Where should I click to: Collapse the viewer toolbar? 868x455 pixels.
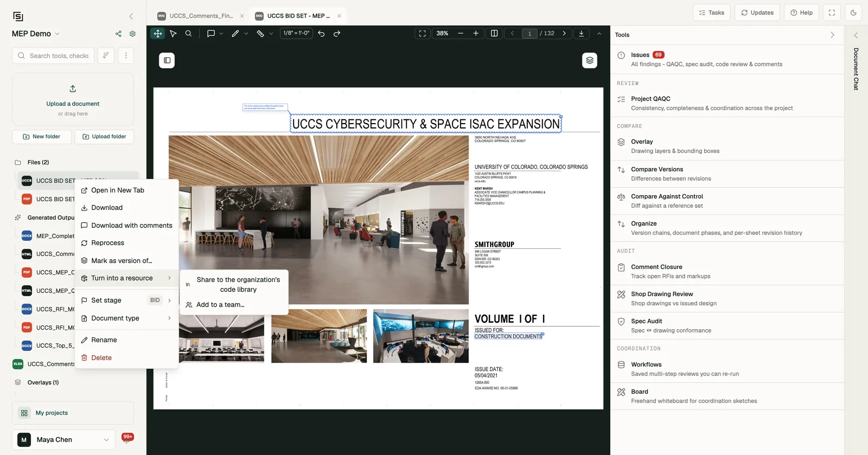599,34
